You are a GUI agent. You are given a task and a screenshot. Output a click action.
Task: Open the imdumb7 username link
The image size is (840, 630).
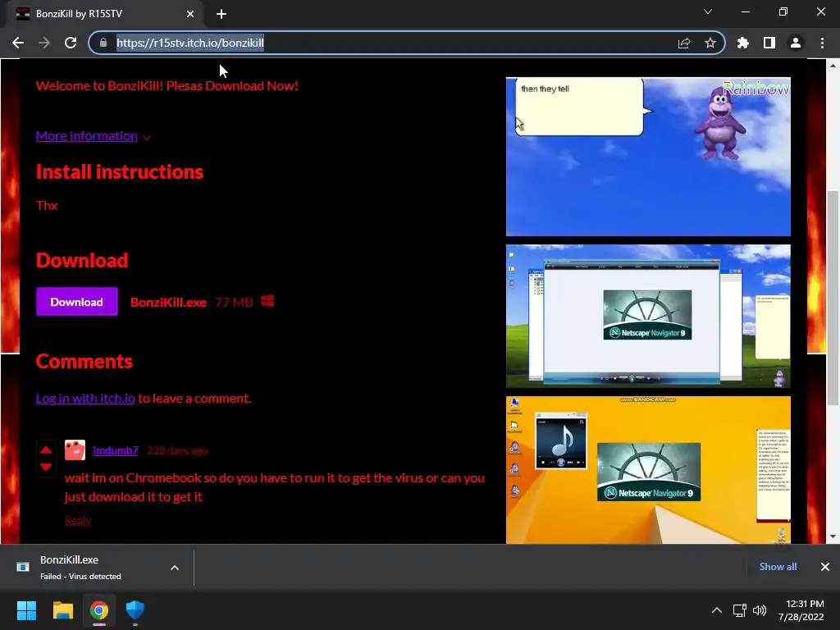click(x=115, y=450)
